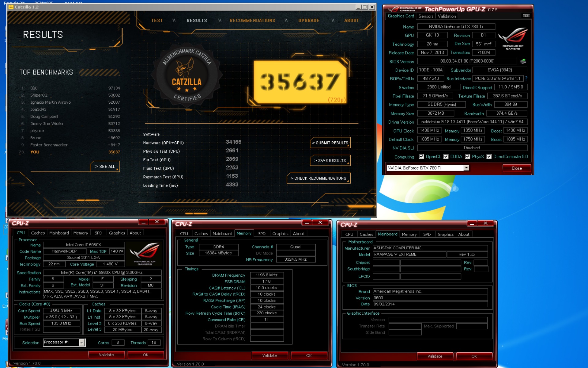The image size is (588, 368).
Task: Open the RESULTS tab in Catzilla
Action: coord(197,21)
